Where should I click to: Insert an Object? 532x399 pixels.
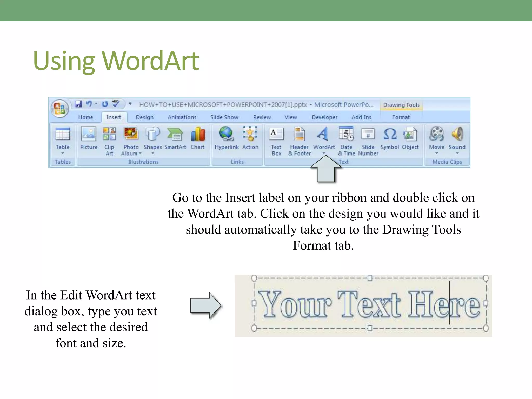[x=410, y=138]
